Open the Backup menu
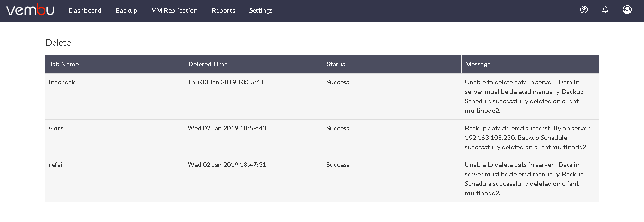This screenshot has width=644, height=222. pyautogui.click(x=127, y=10)
